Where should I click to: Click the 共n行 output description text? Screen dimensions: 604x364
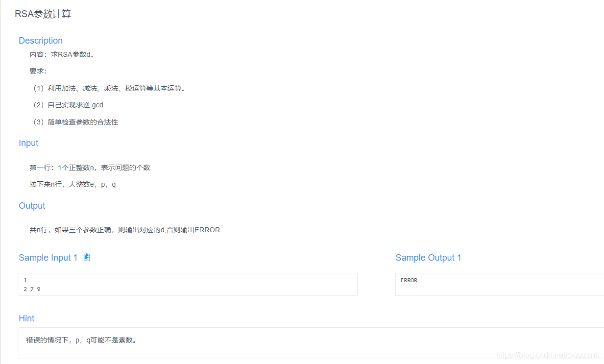pyautogui.click(x=125, y=230)
